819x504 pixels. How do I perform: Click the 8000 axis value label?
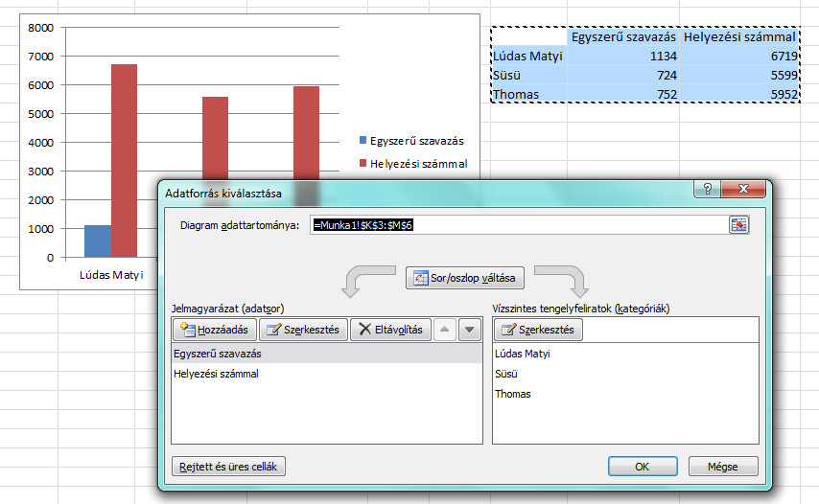40,28
